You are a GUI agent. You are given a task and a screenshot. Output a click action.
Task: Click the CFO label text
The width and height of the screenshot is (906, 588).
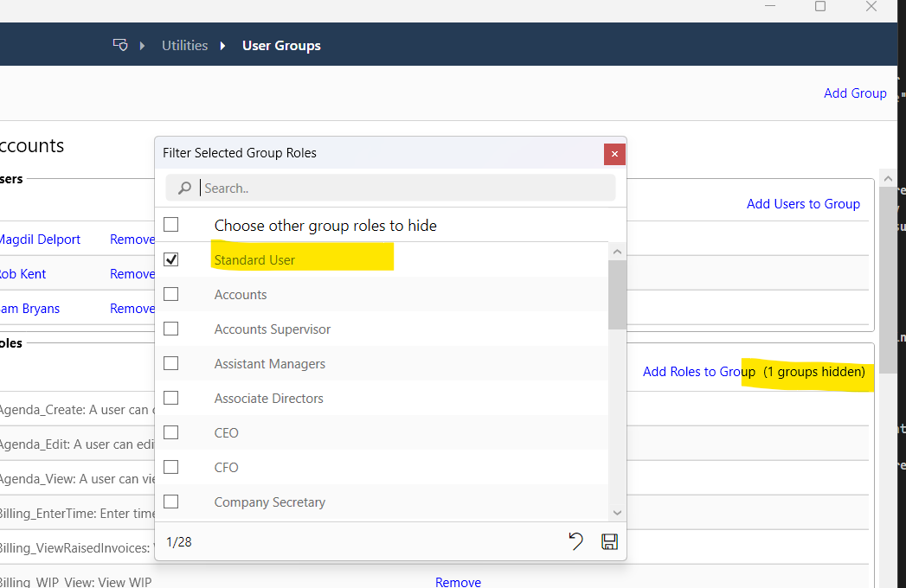[x=227, y=467]
